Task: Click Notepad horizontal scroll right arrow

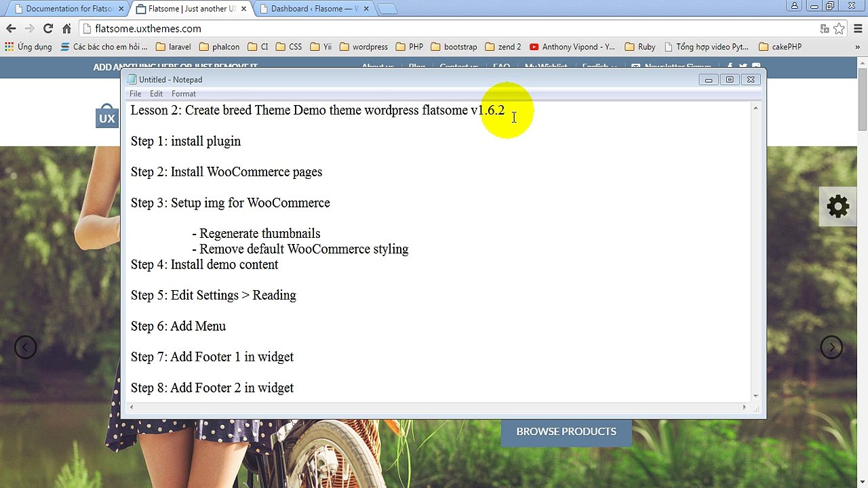Action: coord(744,407)
